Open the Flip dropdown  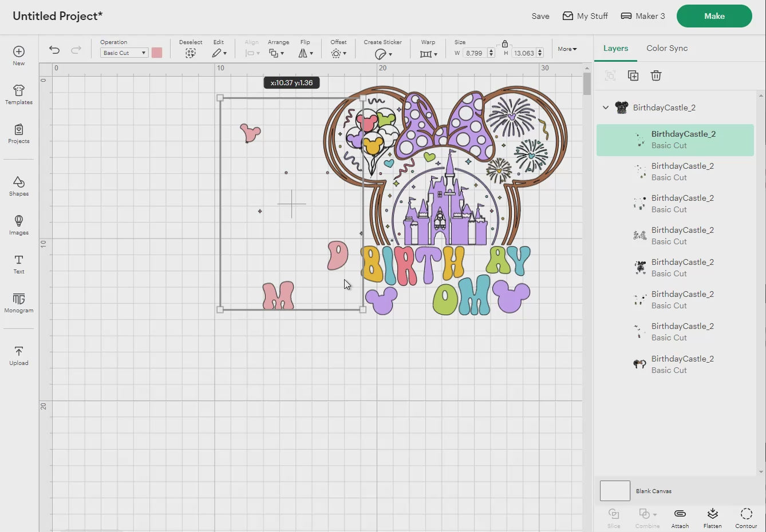(x=306, y=53)
